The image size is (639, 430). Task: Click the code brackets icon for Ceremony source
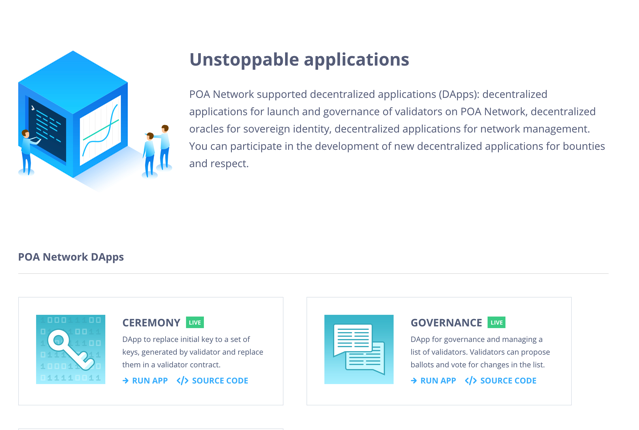tap(183, 381)
